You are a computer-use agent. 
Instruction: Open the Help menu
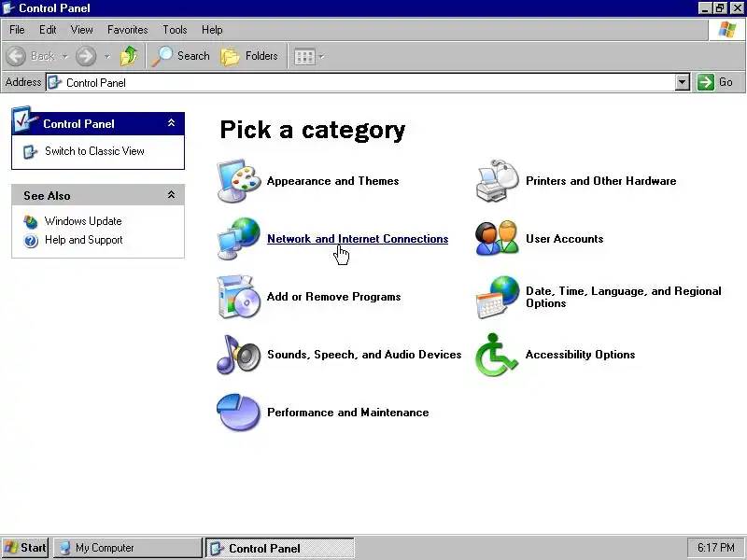(212, 30)
